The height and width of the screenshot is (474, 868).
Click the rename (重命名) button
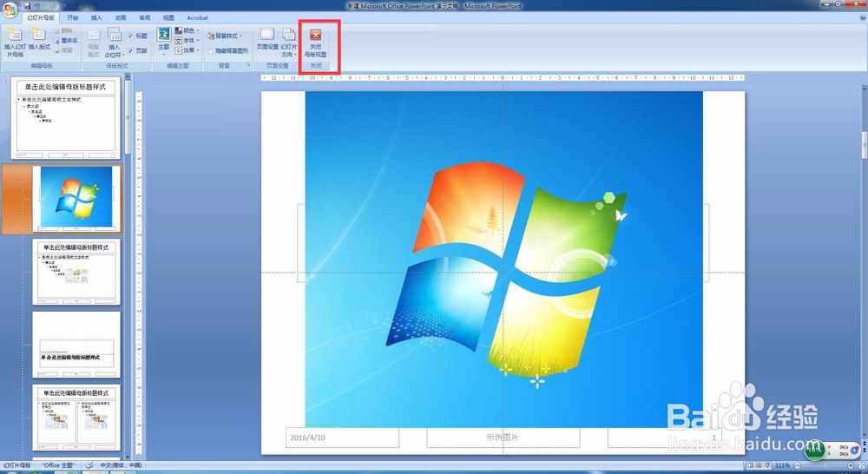point(65,41)
